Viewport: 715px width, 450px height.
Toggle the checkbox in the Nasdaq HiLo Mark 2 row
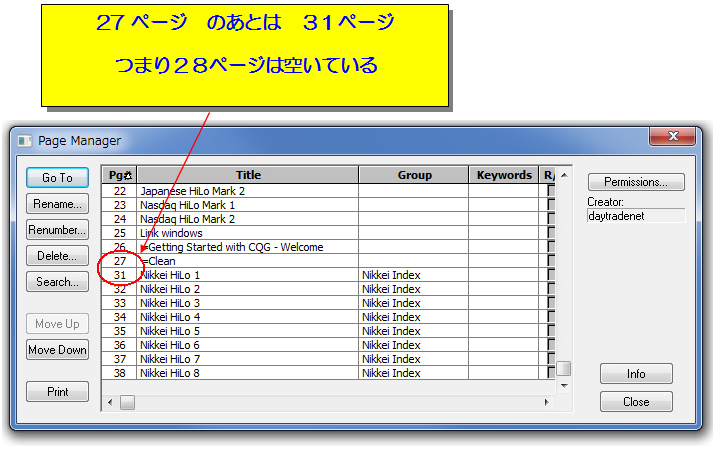(551, 219)
